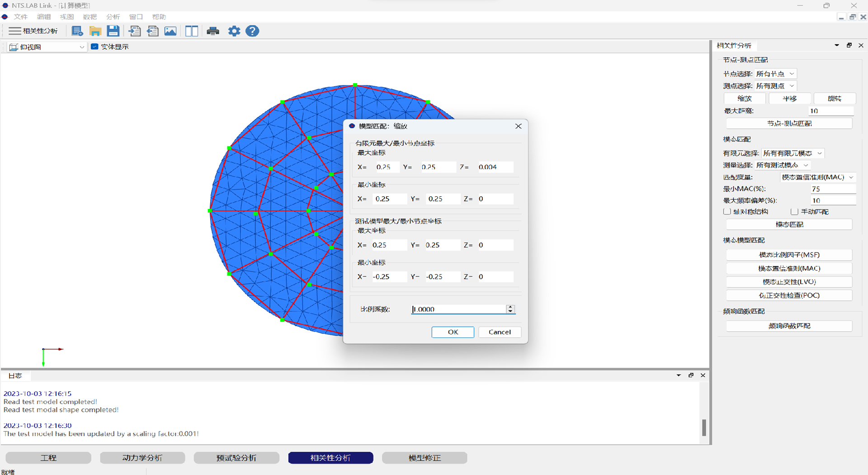Screen dimensions: 868x475
Task: Open the 俯视图 view dropdown
Action: pos(47,47)
